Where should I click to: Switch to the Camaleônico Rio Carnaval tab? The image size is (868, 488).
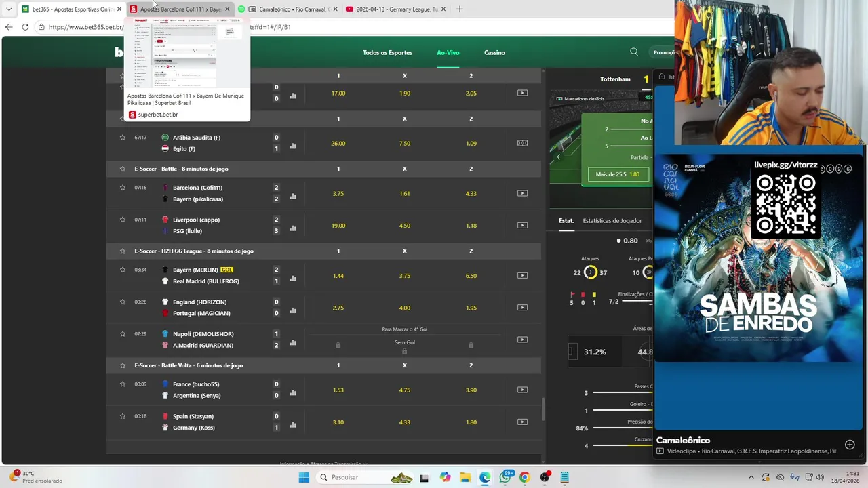click(x=288, y=9)
